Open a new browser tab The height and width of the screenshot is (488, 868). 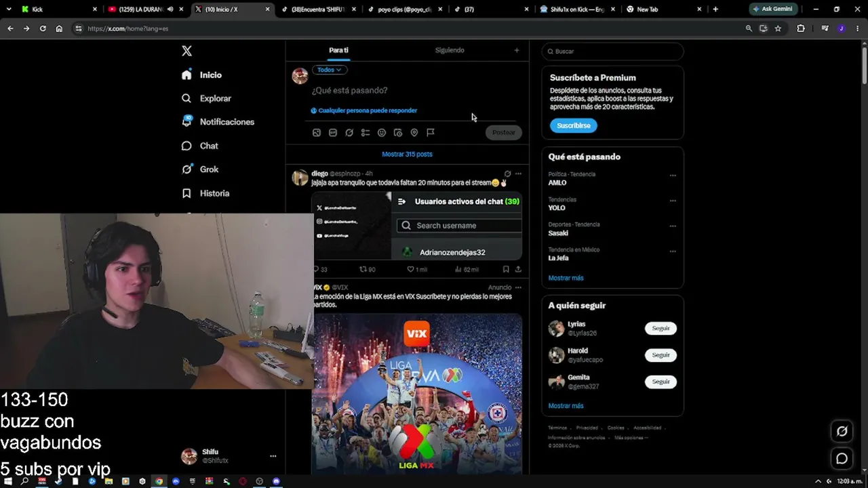point(715,9)
